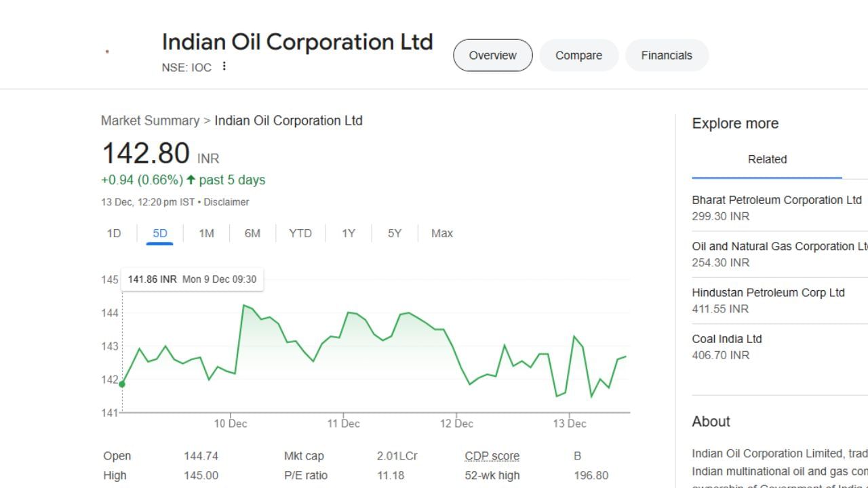Screen dimensions: 868x488
Task: Click the 13 Dec date label on chart
Action: pyautogui.click(x=570, y=424)
